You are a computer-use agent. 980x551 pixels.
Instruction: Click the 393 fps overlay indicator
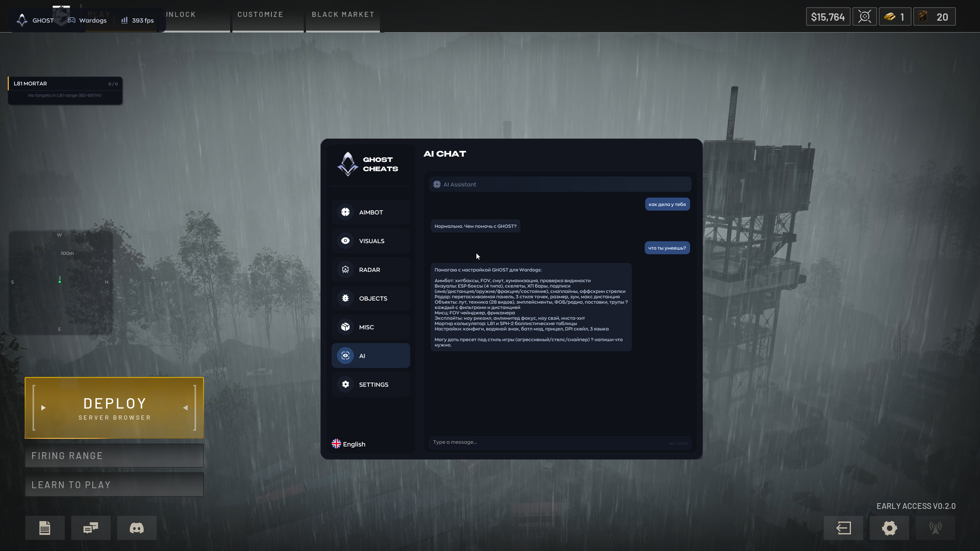click(x=137, y=20)
